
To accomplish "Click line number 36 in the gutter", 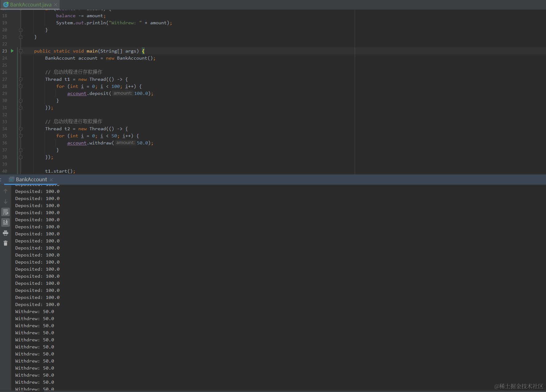I will coord(5,143).
